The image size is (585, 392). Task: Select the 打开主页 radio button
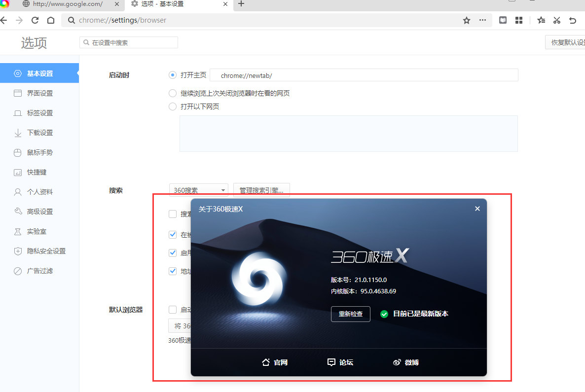(x=172, y=75)
